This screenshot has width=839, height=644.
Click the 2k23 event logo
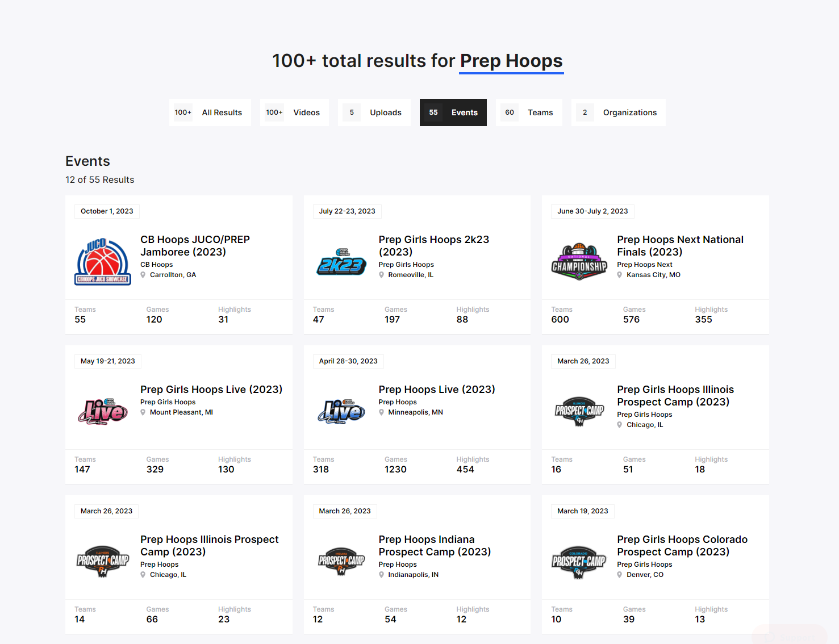click(341, 262)
